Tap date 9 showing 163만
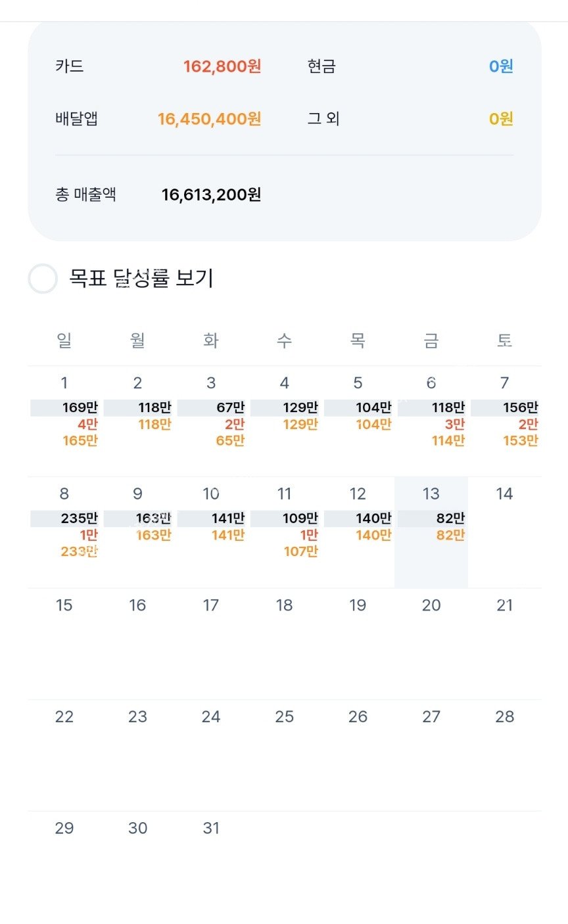 coord(137,532)
